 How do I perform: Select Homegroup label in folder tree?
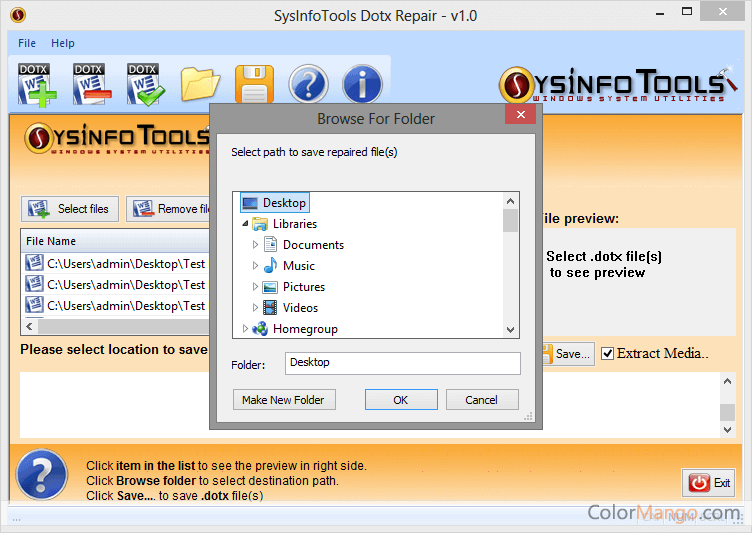click(306, 329)
